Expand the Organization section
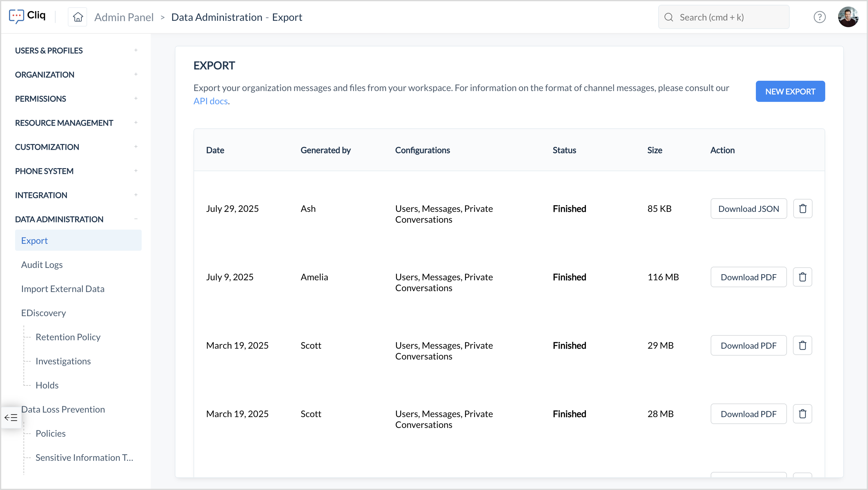 pyautogui.click(x=136, y=74)
